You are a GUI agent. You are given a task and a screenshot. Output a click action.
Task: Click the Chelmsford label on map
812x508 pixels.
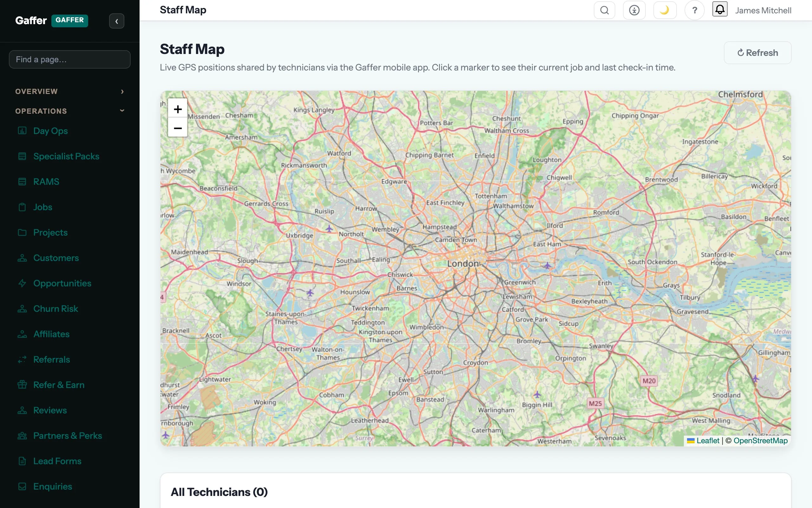click(740, 94)
